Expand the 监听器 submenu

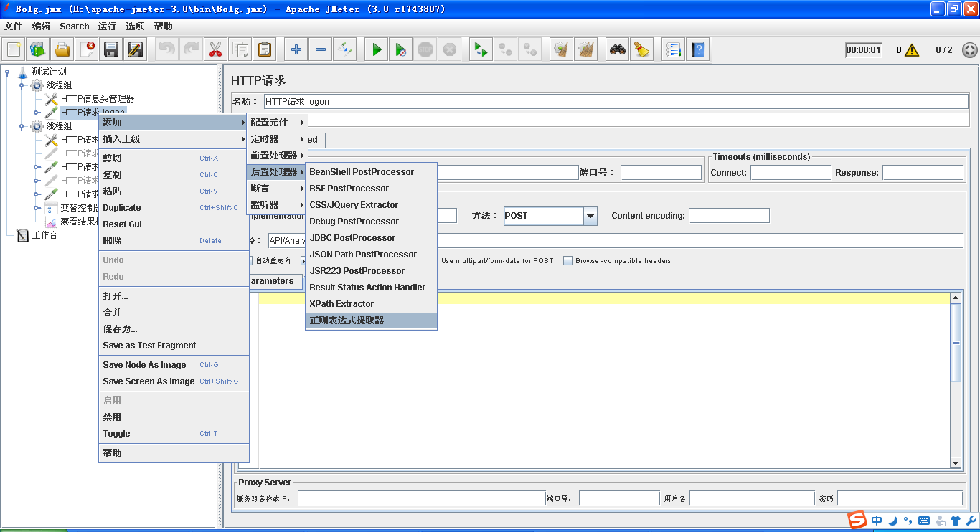tap(277, 205)
